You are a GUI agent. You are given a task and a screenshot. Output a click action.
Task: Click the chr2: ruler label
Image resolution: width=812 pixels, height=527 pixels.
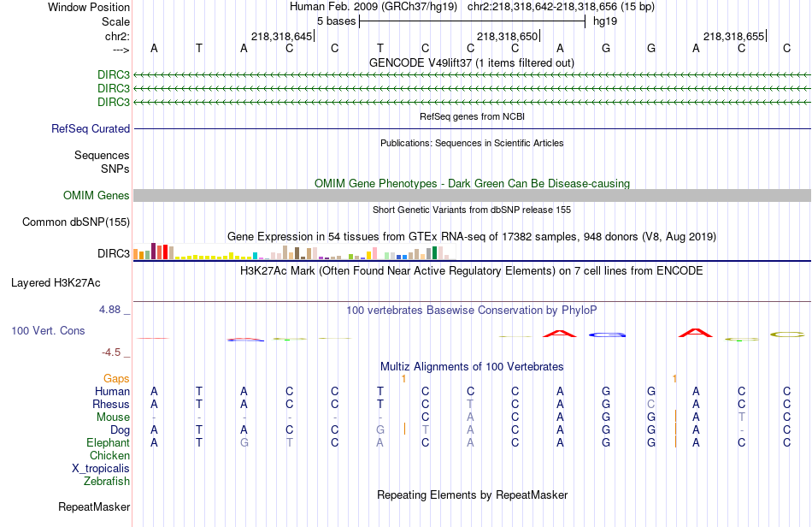(117, 36)
